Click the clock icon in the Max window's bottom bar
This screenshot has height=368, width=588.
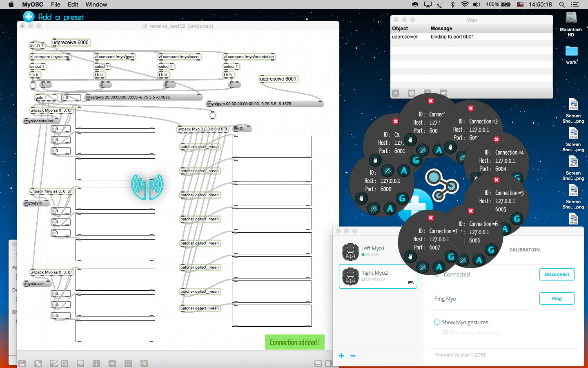[x=411, y=93]
